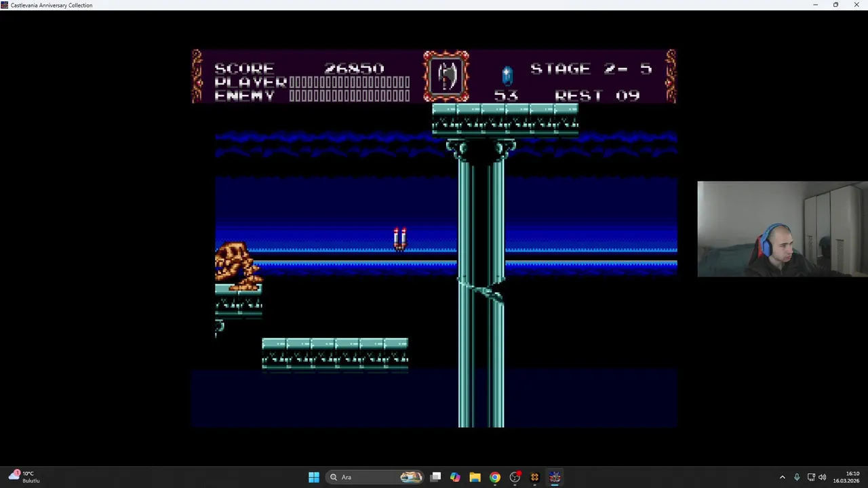Click the tall teal stone pillar
Image resolution: width=868 pixels, height=488 pixels.
481,283
